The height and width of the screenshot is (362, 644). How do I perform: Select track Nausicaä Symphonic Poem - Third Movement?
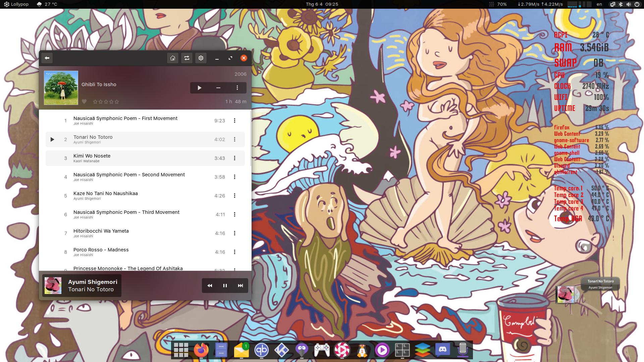click(x=145, y=215)
